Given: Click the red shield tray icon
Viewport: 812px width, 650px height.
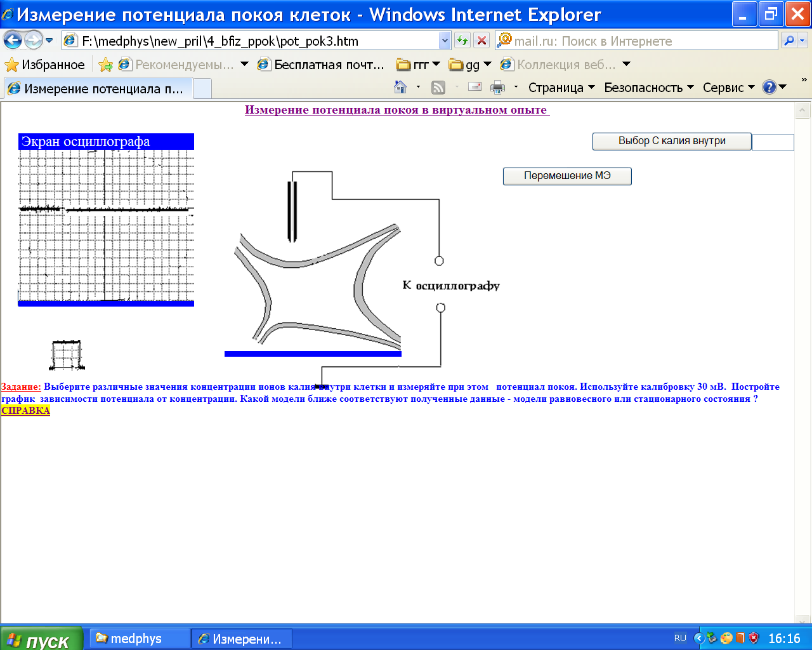Looking at the screenshot, I should [x=754, y=639].
